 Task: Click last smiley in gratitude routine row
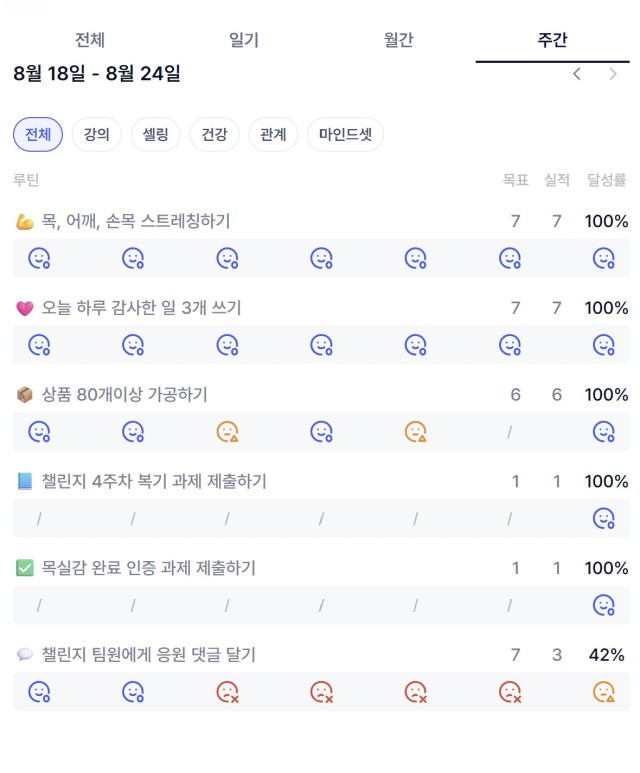click(604, 345)
